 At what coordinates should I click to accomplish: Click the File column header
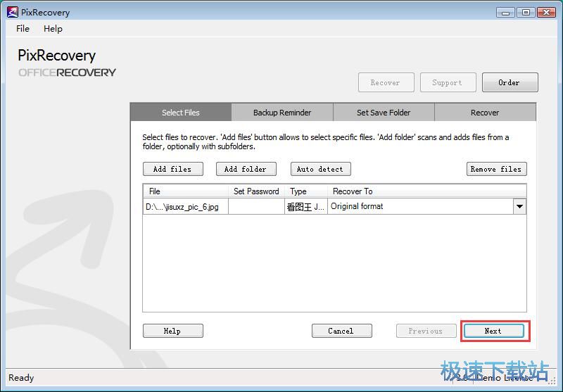click(x=186, y=191)
